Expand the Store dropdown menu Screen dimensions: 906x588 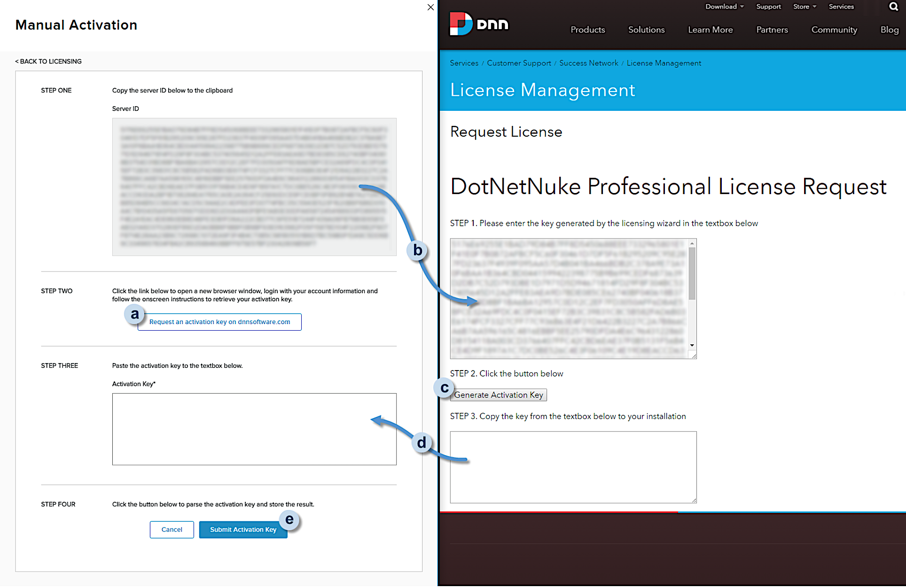(x=804, y=7)
